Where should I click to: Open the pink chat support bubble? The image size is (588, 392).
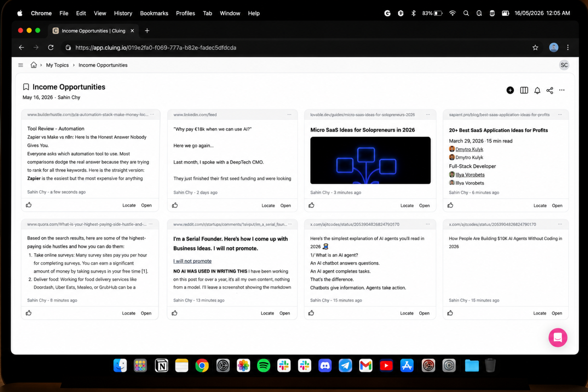click(x=558, y=338)
